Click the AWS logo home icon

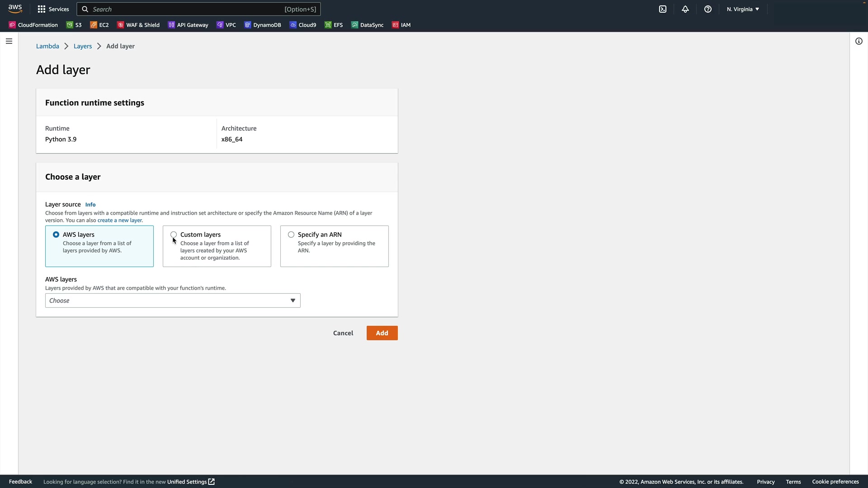[x=15, y=9]
